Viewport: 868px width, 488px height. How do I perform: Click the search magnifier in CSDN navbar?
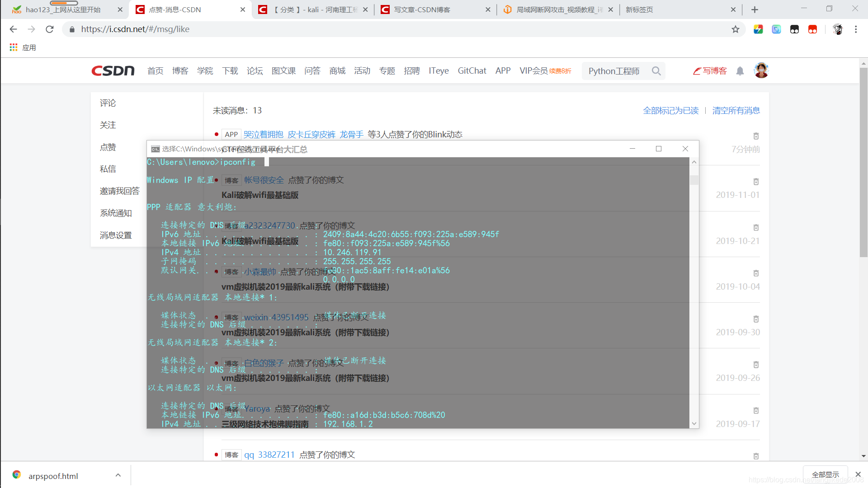(656, 71)
